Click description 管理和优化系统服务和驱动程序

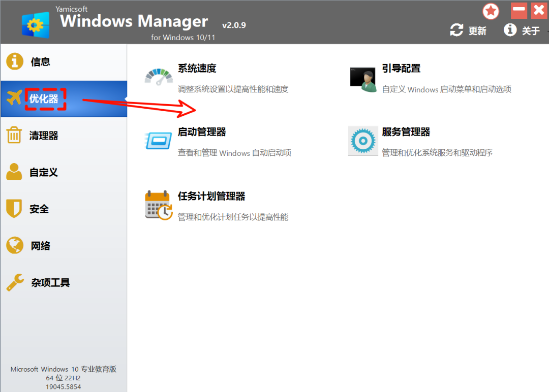pos(437,153)
